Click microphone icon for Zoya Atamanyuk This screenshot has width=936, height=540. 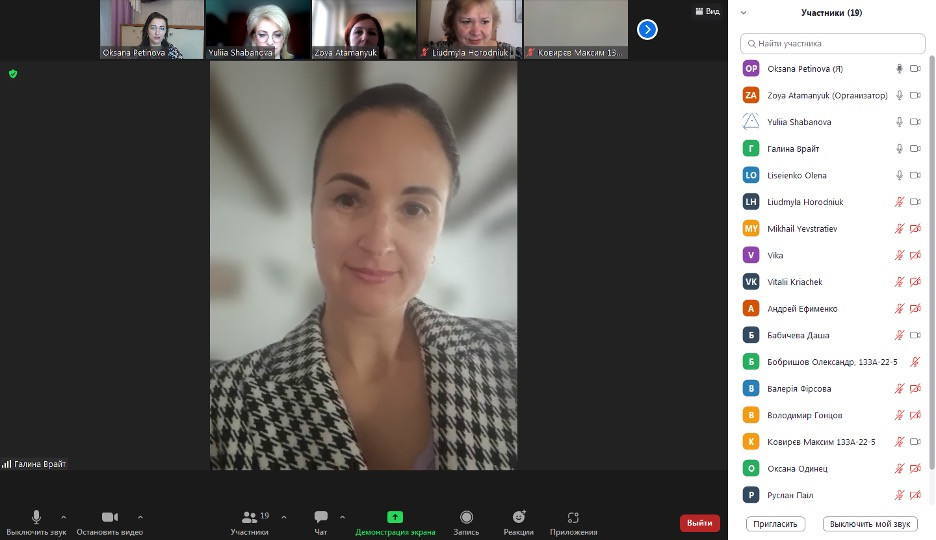point(899,95)
